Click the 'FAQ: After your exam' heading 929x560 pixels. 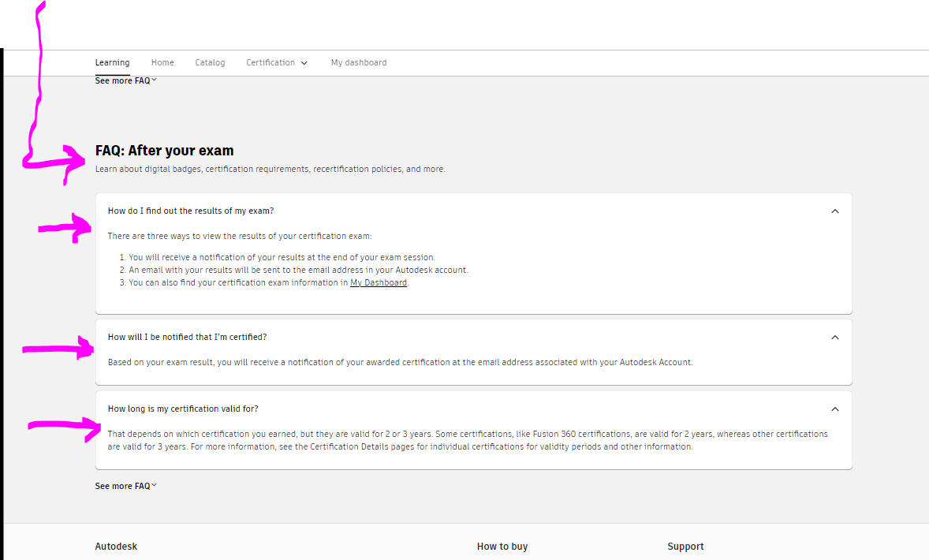tap(164, 151)
